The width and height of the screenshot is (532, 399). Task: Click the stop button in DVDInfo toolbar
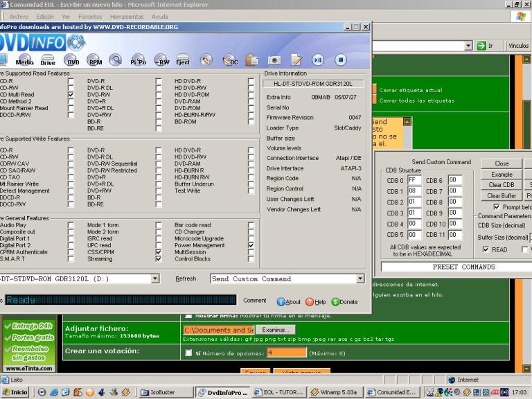340,60
